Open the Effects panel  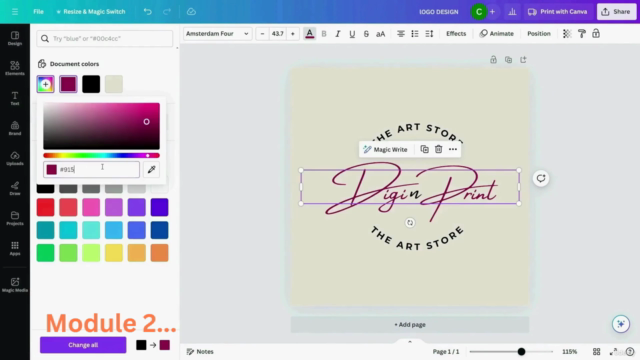pos(456,34)
